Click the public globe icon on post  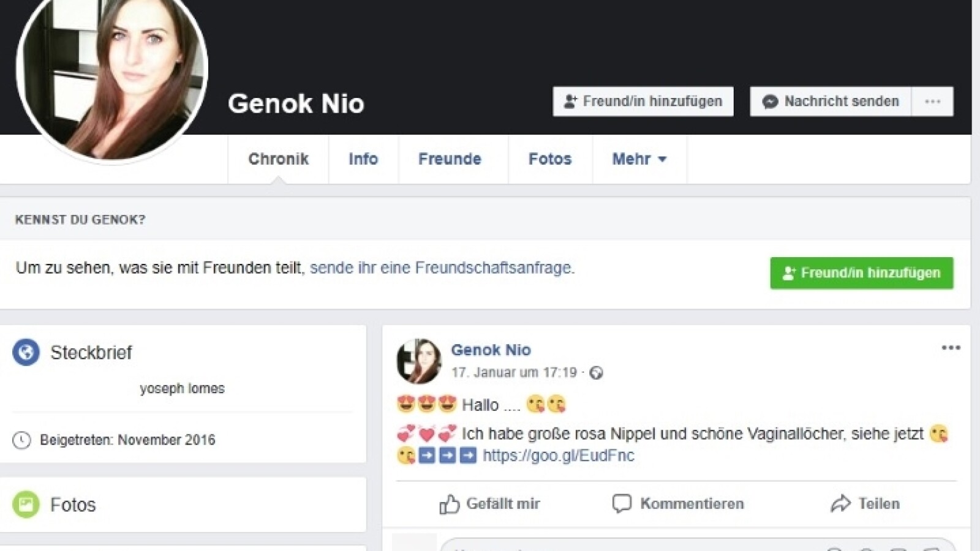coord(596,373)
